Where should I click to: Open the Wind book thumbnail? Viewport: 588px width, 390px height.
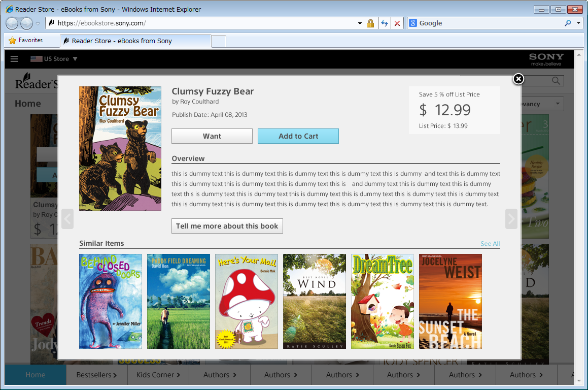click(x=315, y=302)
